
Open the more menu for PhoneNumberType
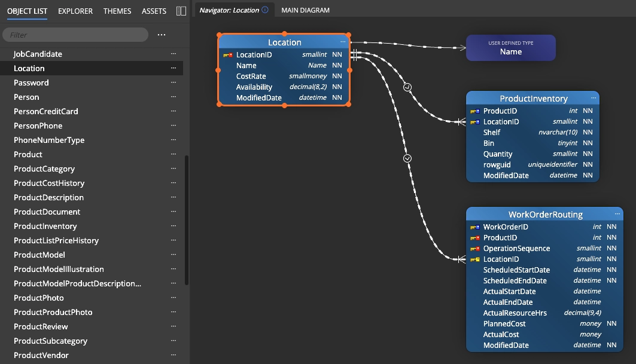click(174, 140)
